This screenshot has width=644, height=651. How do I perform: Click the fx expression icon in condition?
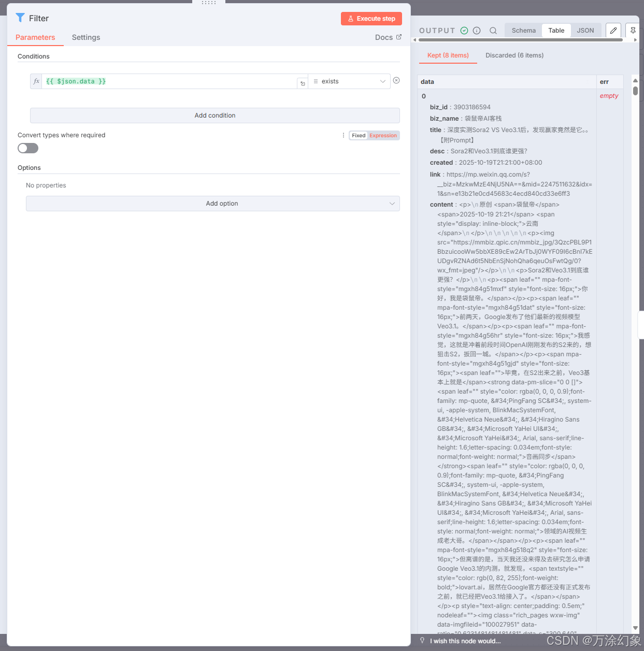[36, 81]
